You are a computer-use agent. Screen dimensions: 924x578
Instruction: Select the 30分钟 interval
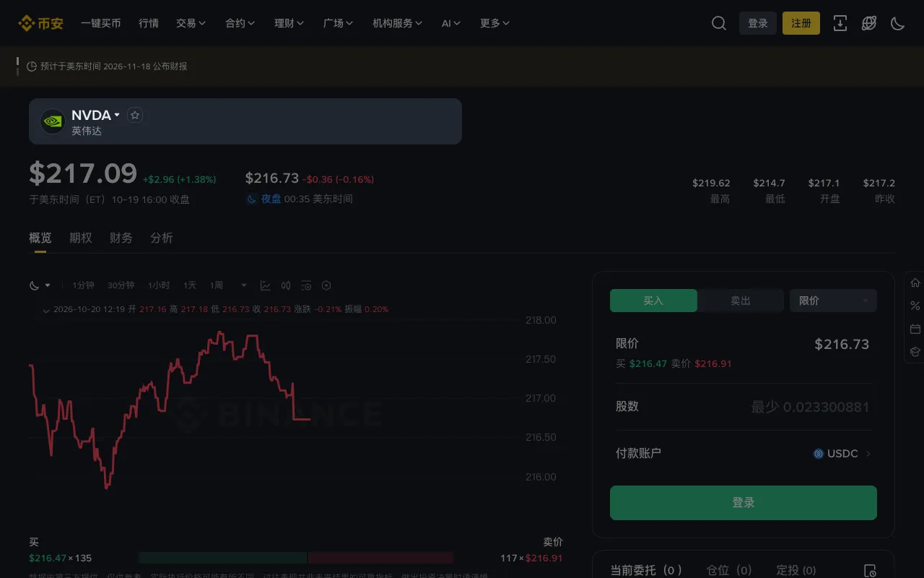coord(121,285)
